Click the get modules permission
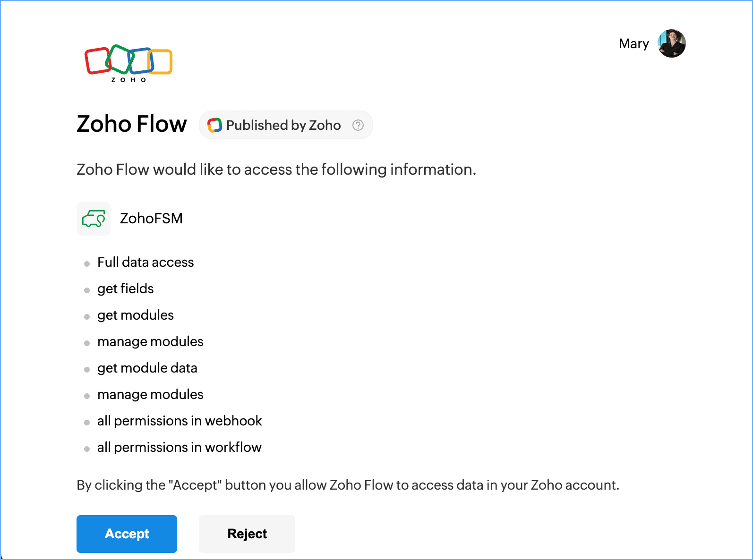The height and width of the screenshot is (560, 753). [x=136, y=315]
